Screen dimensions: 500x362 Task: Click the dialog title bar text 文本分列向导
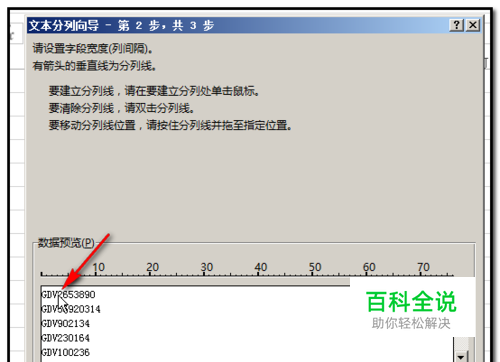coord(64,25)
